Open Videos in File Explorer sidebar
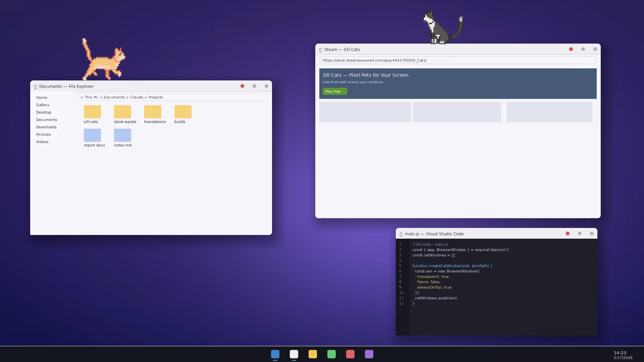The image size is (644, 362). pos(42,142)
